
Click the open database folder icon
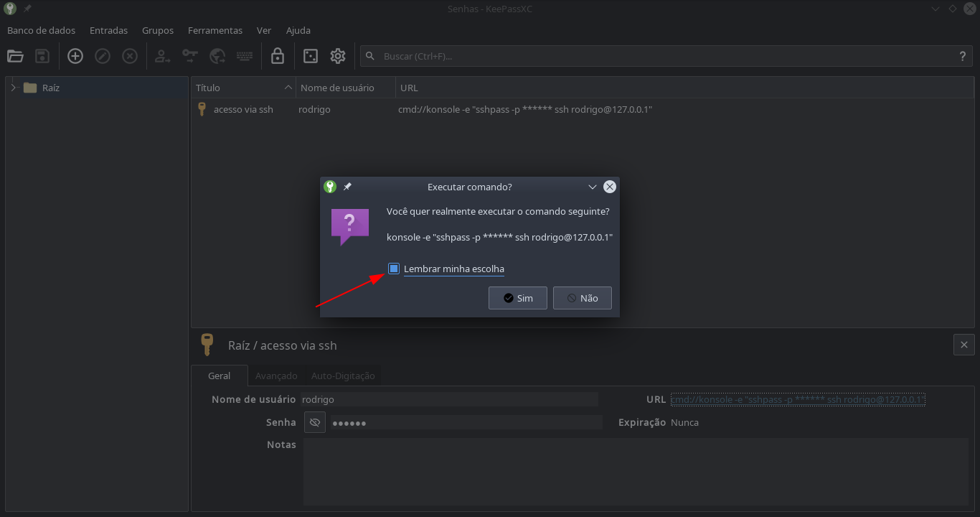16,56
